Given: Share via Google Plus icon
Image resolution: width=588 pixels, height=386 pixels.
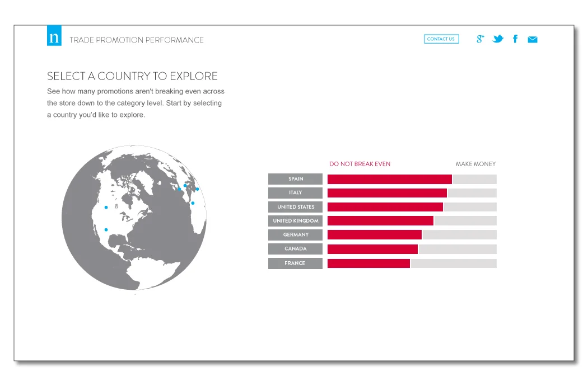Looking at the screenshot, I should point(480,39).
